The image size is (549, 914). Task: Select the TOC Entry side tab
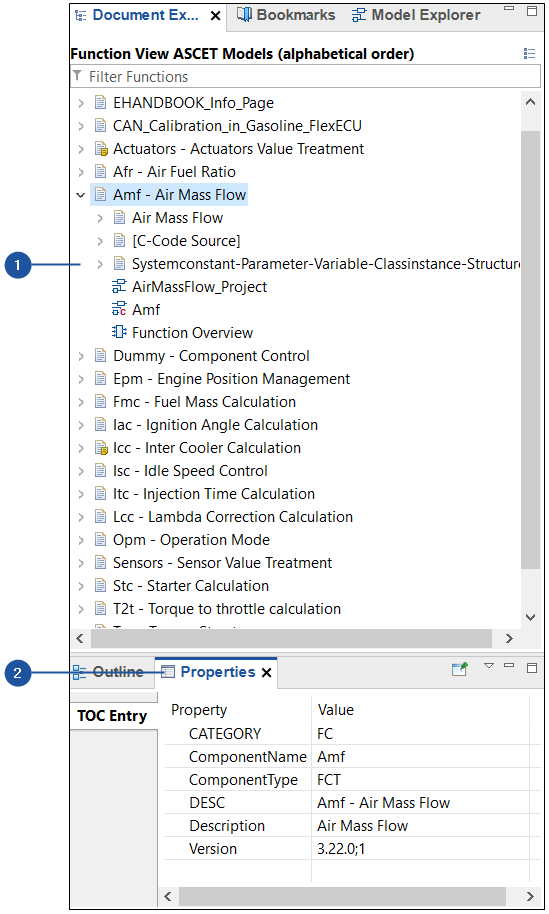113,716
